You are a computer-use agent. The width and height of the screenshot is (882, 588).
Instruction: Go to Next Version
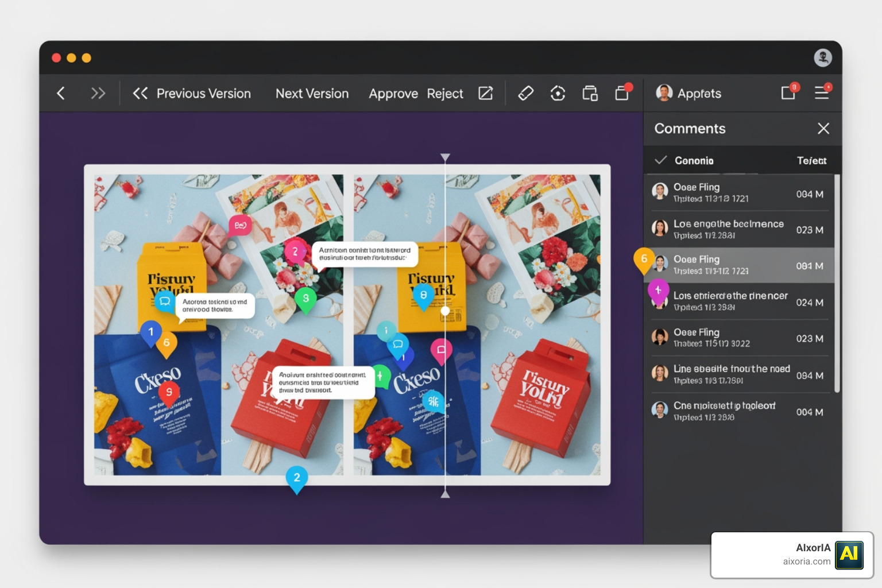tap(312, 93)
